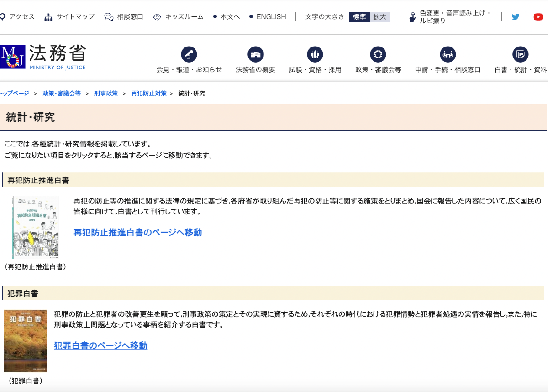Click the 犯罪白書 cover thumbnail
This screenshot has width=548, height=392.
pos(26,341)
